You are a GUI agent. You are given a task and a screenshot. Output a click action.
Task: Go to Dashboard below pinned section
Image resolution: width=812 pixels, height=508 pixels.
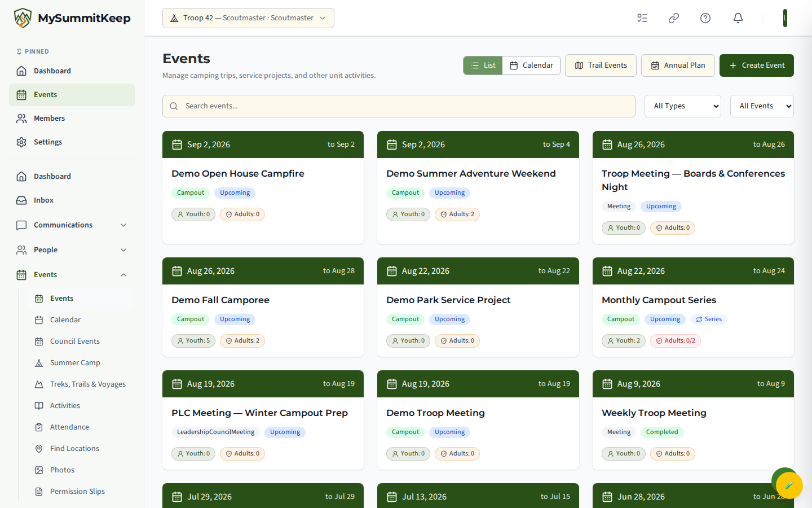pyautogui.click(x=72, y=177)
